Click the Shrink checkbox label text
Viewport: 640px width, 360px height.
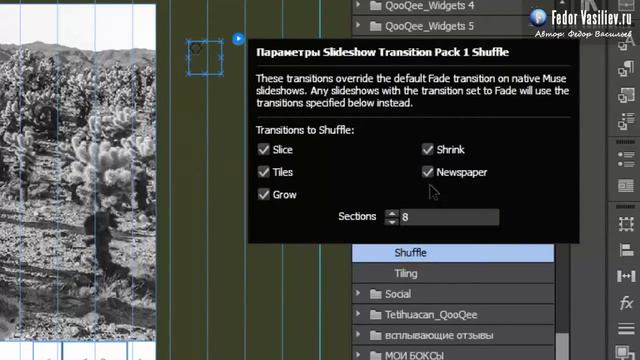tap(450, 150)
